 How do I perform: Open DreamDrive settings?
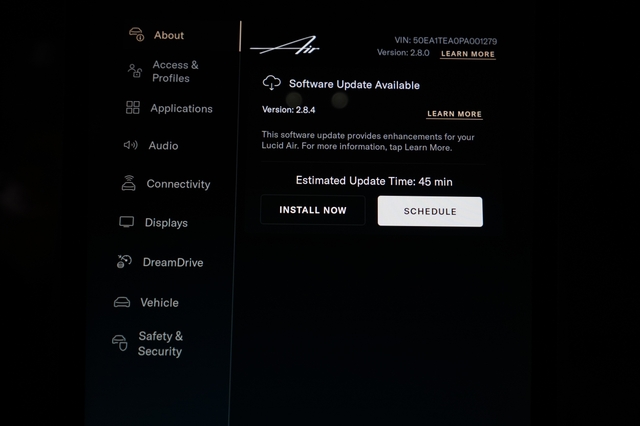pos(172,262)
